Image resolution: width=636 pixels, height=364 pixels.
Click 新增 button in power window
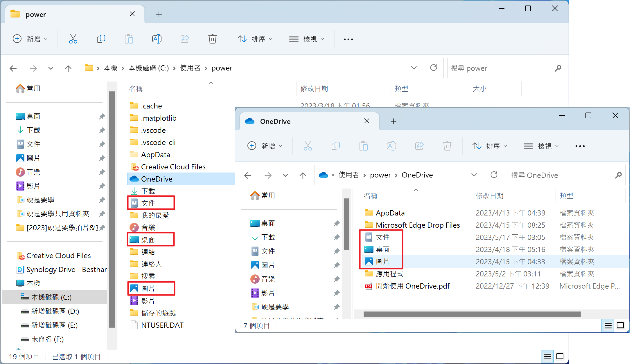point(30,39)
